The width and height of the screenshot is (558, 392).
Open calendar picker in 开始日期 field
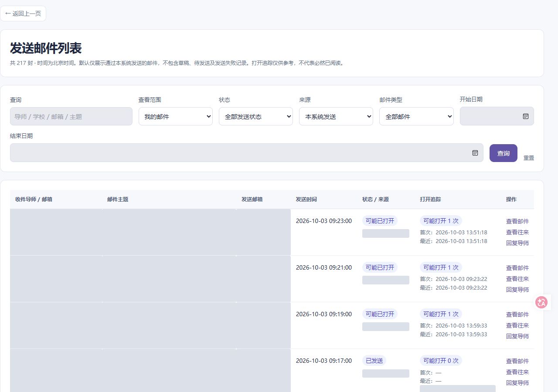(526, 116)
